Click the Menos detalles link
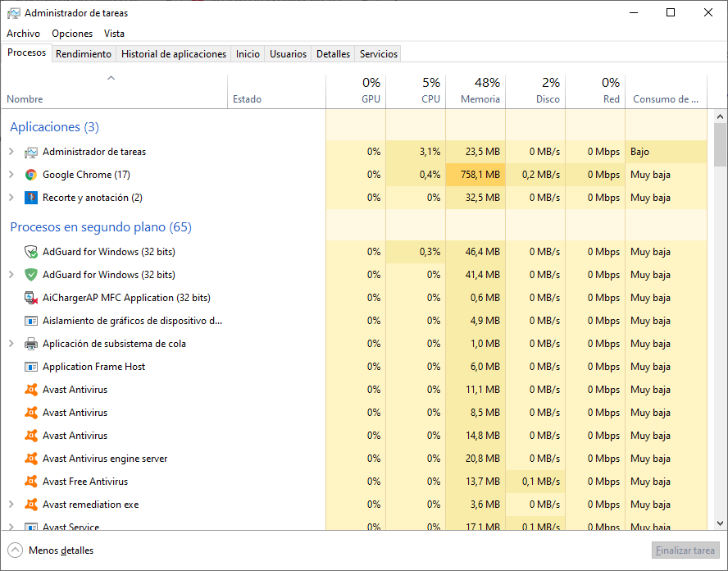The height and width of the screenshot is (571, 728). coord(61,550)
